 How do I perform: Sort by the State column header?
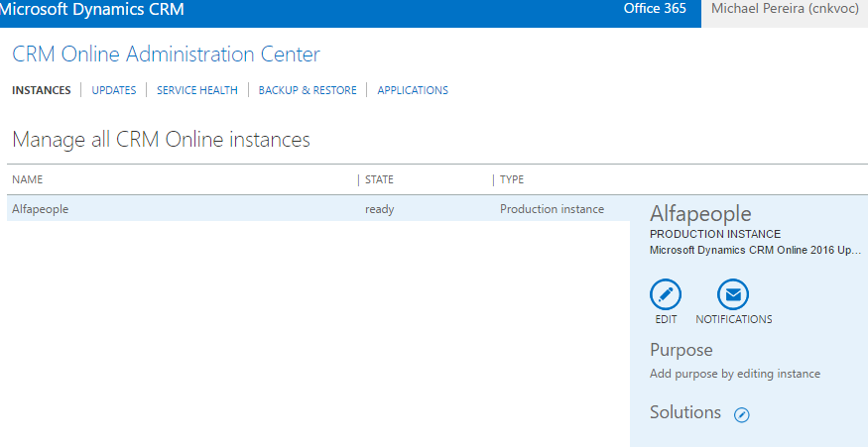pyautogui.click(x=379, y=179)
